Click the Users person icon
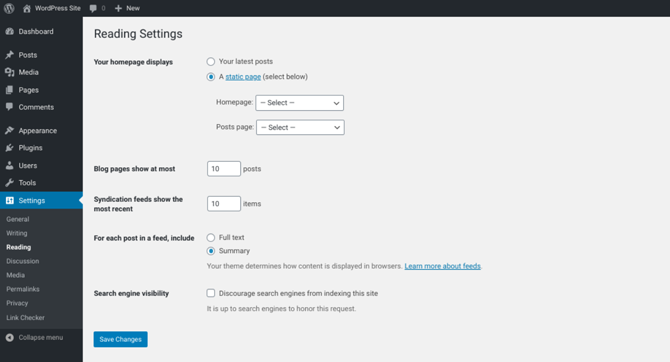This screenshot has height=362, width=670. tap(9, 165)
